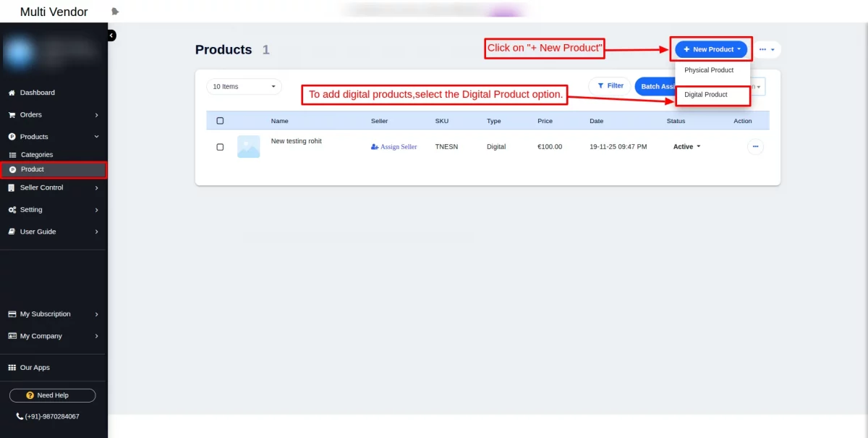Screen dimensions: 868x438
Task: Click the Type column header
Action: click(x=494, y=121)
